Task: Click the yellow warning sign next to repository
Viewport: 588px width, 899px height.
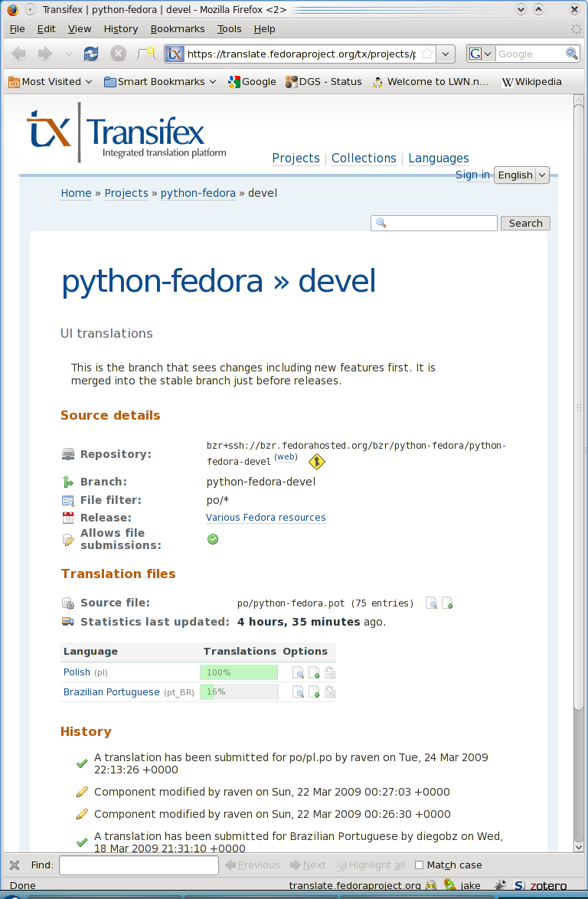Action: (x=316, y=461)
